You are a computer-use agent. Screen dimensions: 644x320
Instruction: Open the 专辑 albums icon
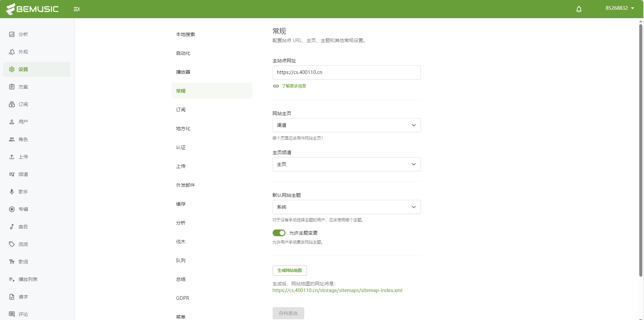coord(12,209)
